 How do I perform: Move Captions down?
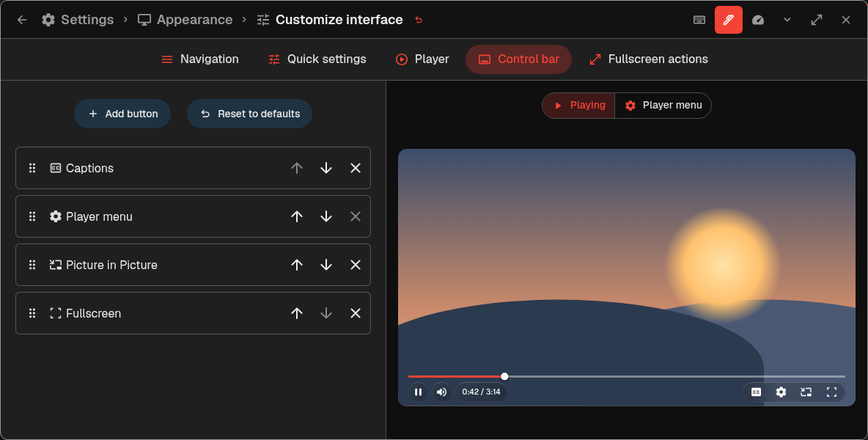pos(326,168)
